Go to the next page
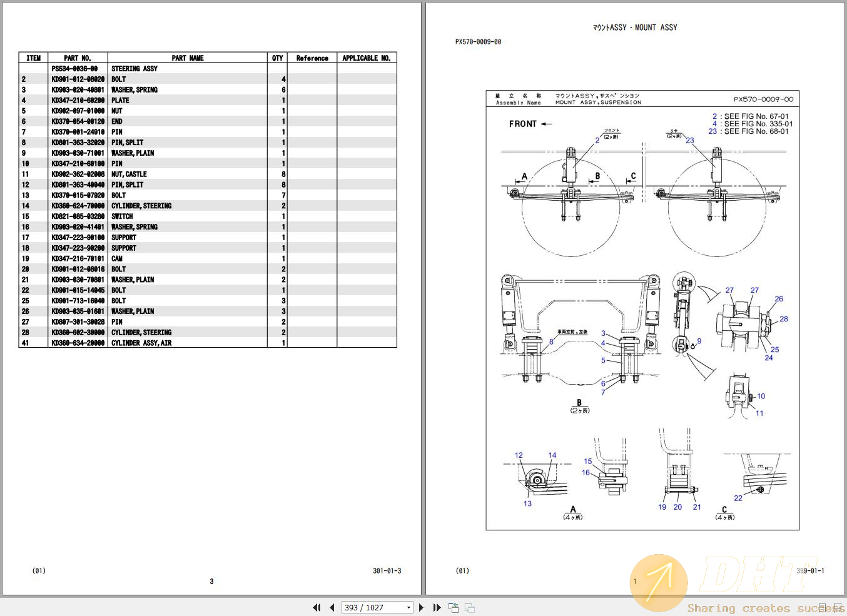This screenshot has height=616, width=847. (x=421, y=607)
